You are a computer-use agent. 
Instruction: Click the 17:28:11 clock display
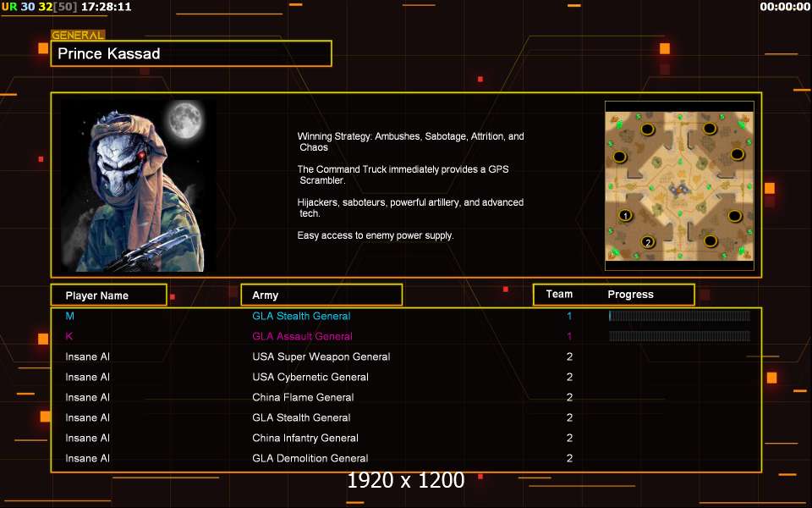pyautogui.click(x=107, y=7)
